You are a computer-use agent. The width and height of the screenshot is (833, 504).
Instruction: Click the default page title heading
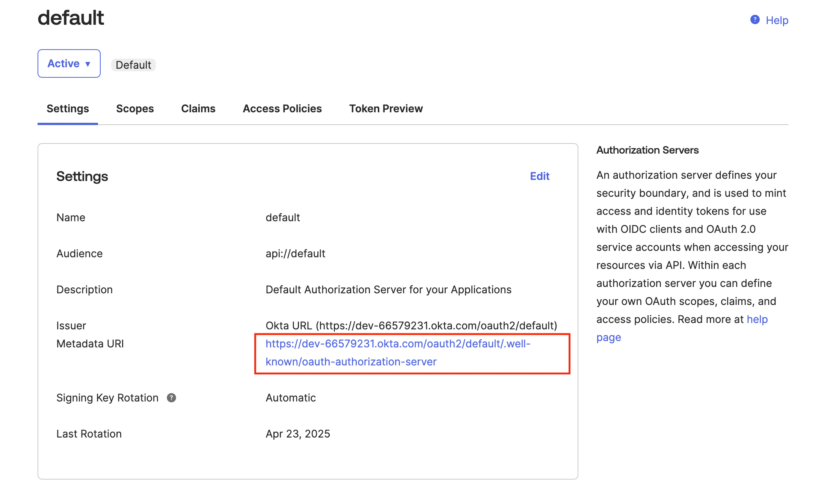[71, 17]
